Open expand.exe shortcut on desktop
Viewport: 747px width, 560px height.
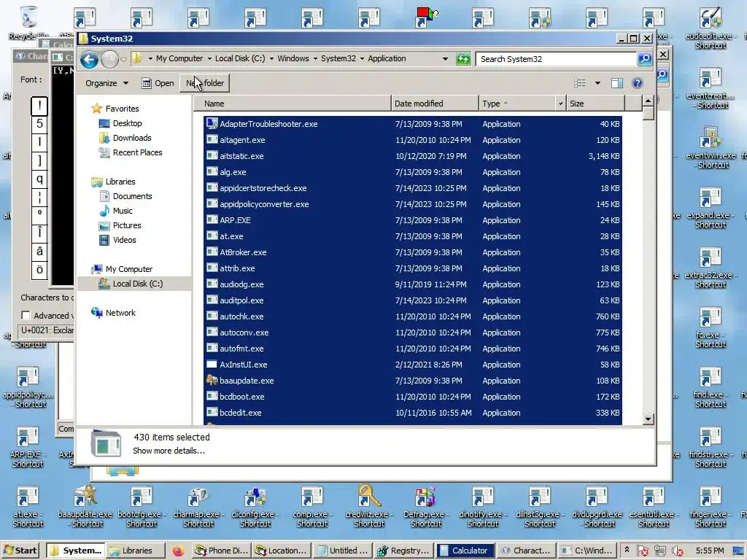point(711,207)
